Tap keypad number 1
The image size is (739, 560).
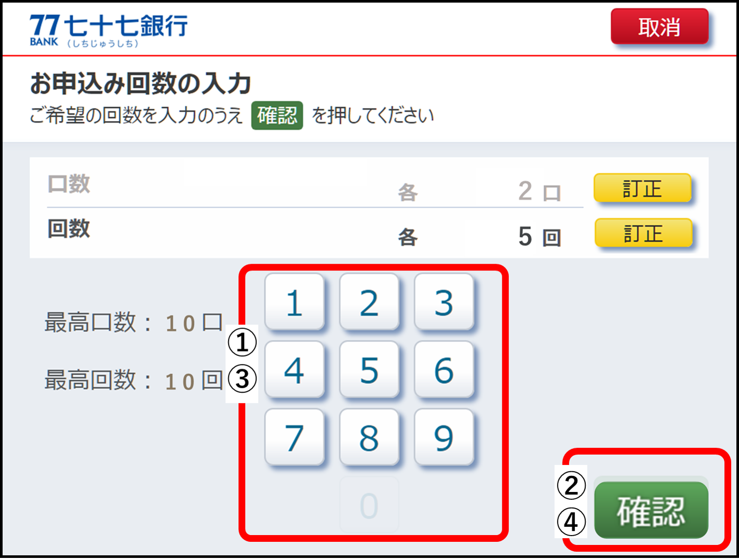[x=294, y=302]
